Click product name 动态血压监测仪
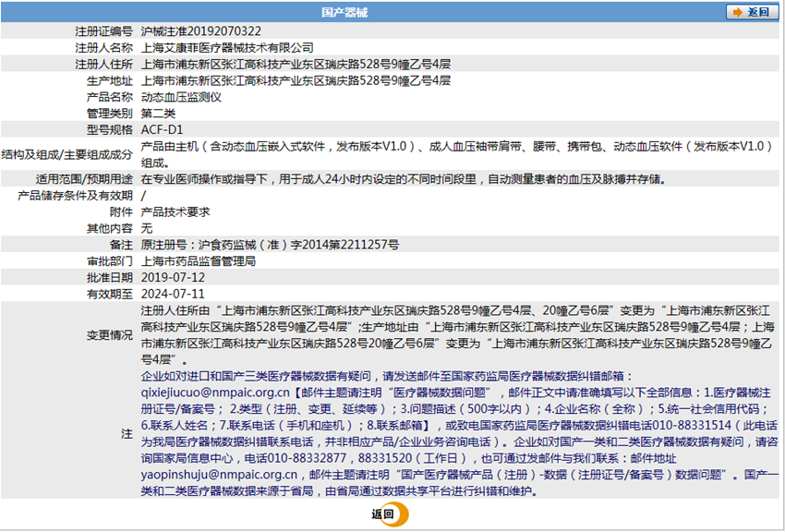This screenshot has width=785, height=532. [x=181, y=97]
